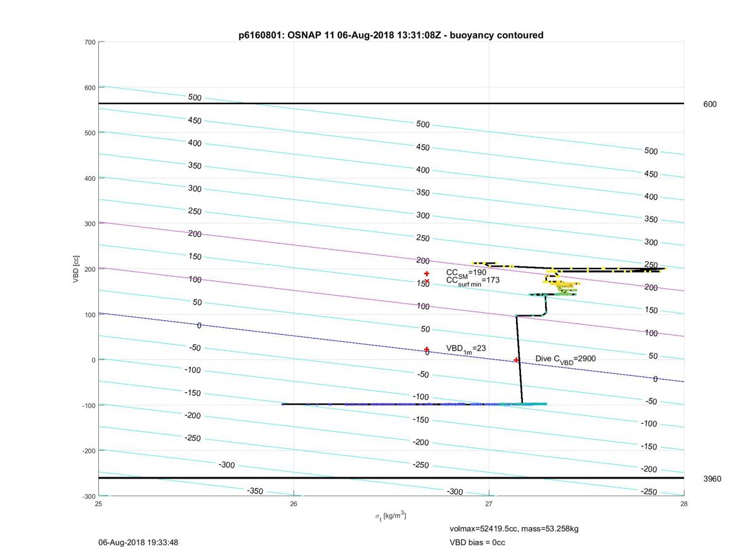
Task: Click the red plus marker beside VBD 1m=23
Action: [x=427, y=349]
